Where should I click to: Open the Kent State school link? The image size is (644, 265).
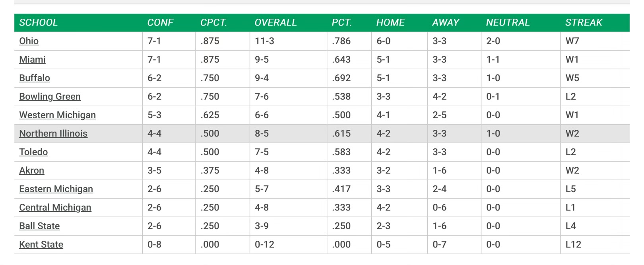(41, 245)
